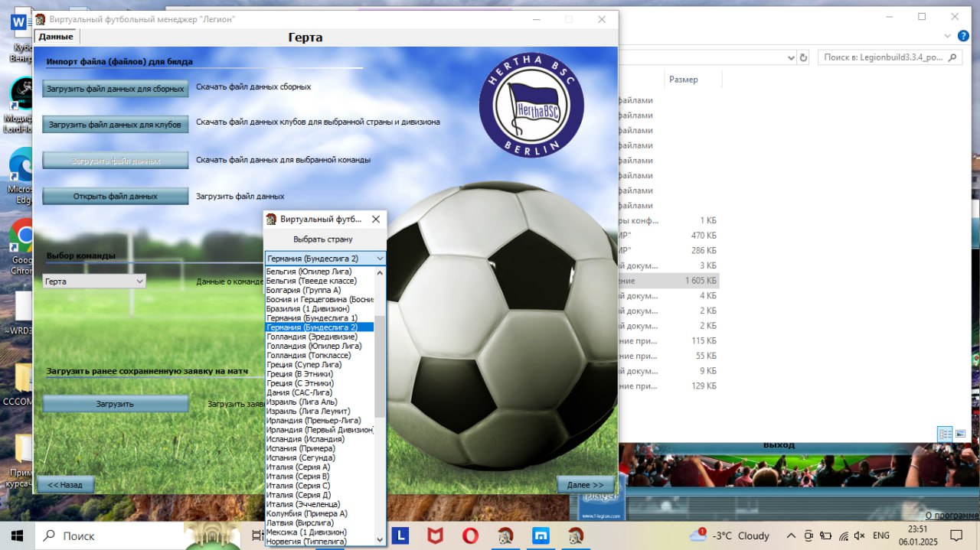The image size is (980, 550).
Task: Choose Колумбия (Примера А) from the list
Action: (319, 513)
